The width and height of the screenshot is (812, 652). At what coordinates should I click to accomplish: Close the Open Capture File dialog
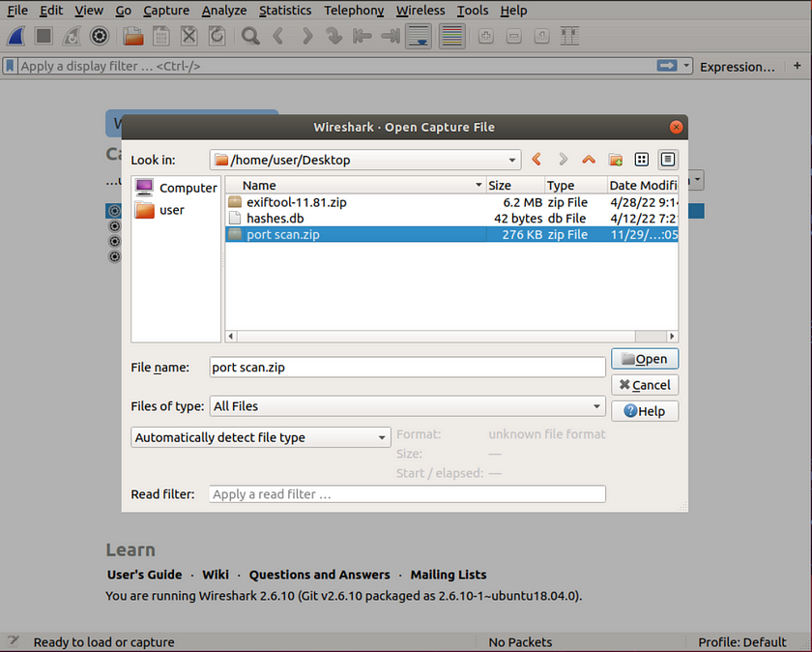[x=676, y=127]
